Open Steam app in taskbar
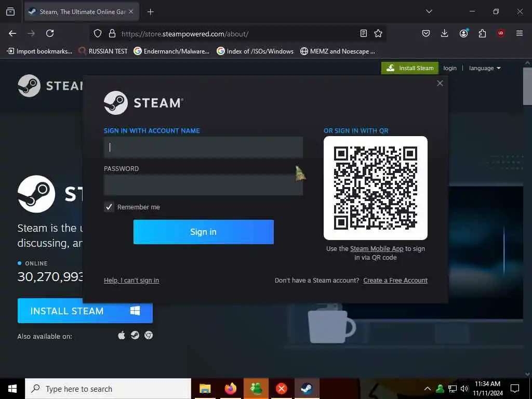This screenshot has width=532, height=399. tap(307, 389)
